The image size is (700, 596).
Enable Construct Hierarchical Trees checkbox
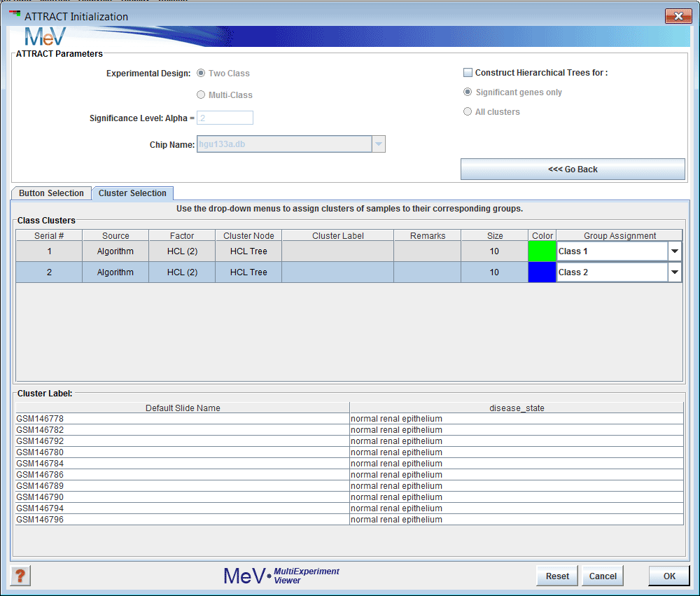tap(468, 73)
